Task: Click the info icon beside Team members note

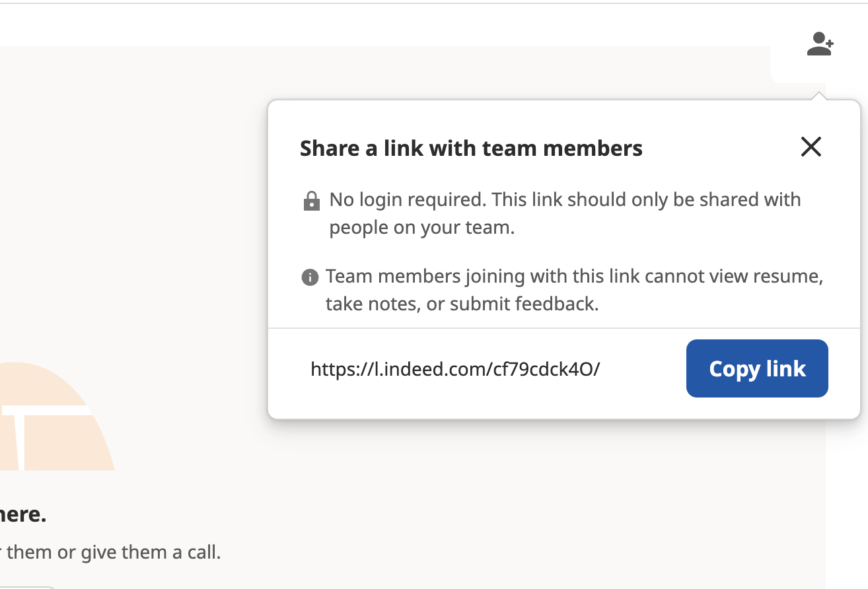Action: 310,277
